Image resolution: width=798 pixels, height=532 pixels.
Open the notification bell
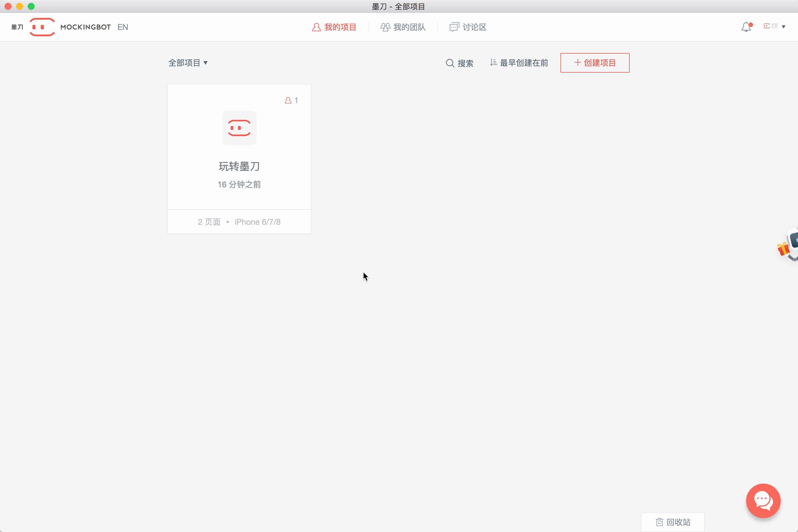pos(746,27)
